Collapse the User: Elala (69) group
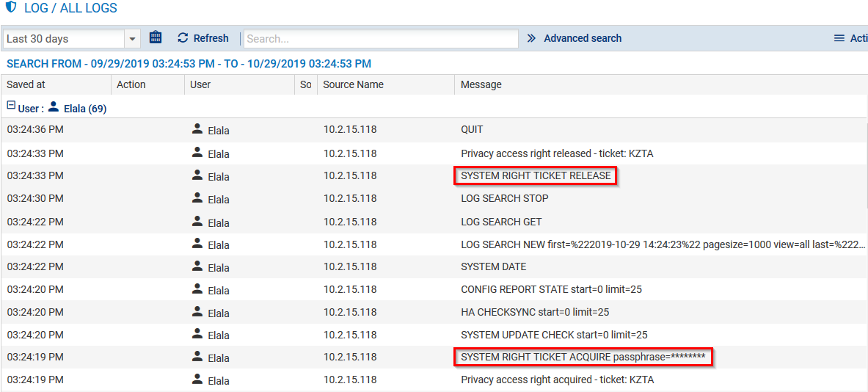This screenshot has height=392, width=868. 11,106
